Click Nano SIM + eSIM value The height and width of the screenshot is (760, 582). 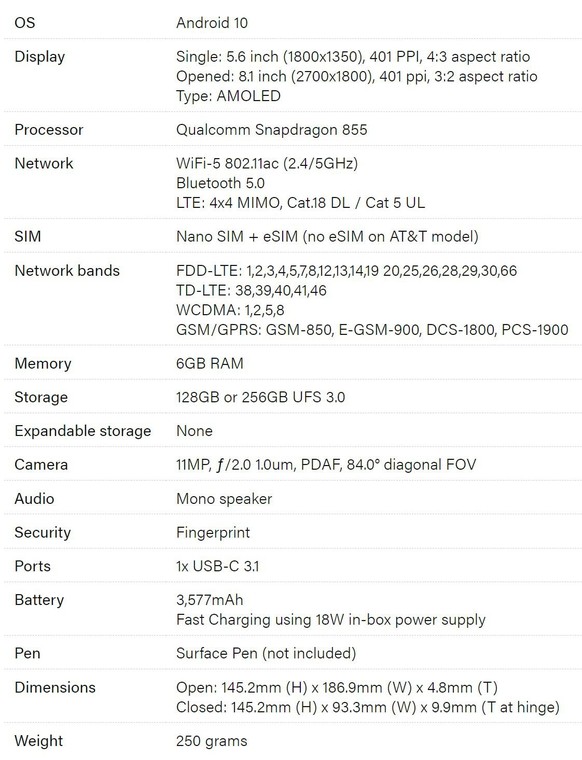[x=327, y=237]
